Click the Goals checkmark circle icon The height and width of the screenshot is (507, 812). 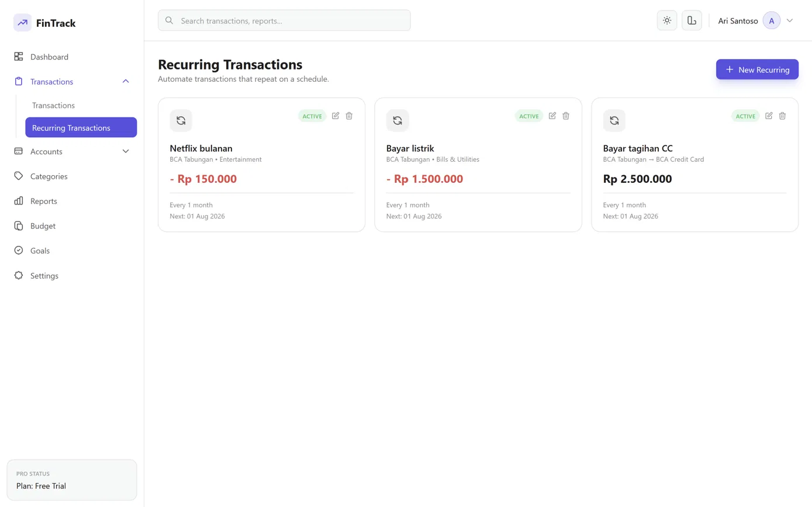click(19, 251)
